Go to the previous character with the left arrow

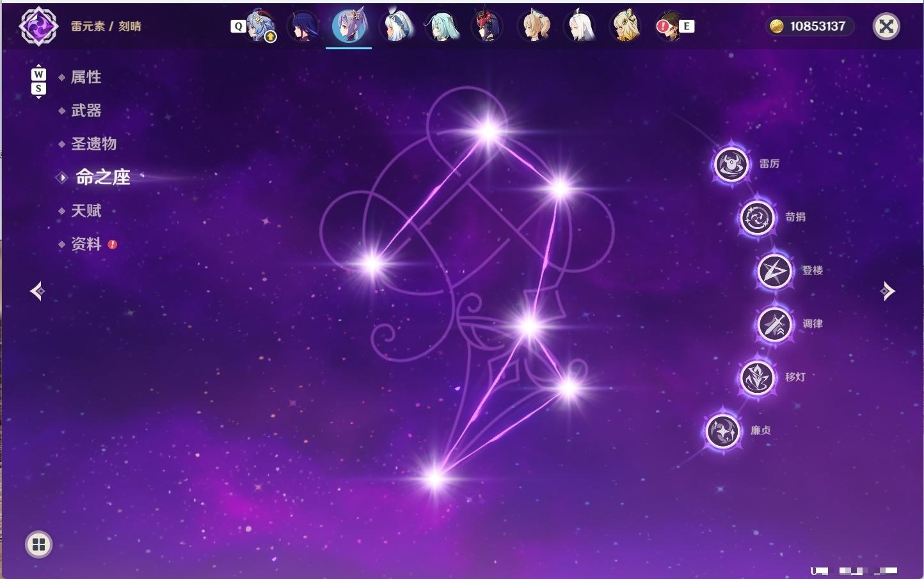(x=37, y=291)
